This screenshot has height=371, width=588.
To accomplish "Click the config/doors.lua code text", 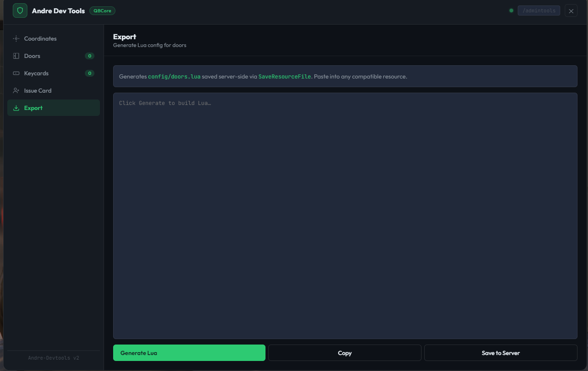I will [174, 77].
